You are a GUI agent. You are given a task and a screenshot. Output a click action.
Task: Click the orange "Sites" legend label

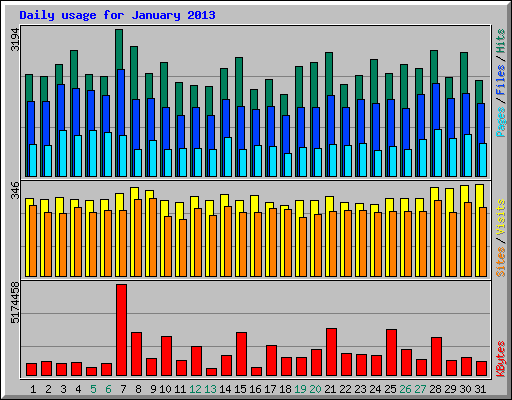501,262
